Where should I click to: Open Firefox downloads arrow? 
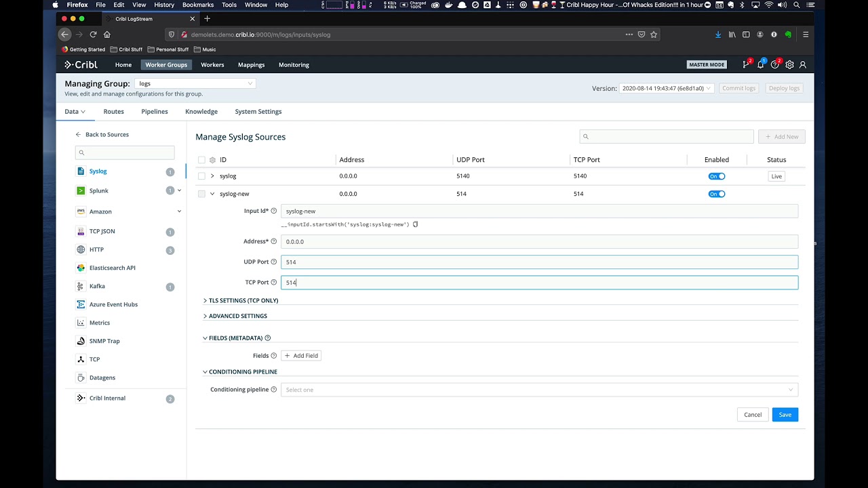pos(718,34)
